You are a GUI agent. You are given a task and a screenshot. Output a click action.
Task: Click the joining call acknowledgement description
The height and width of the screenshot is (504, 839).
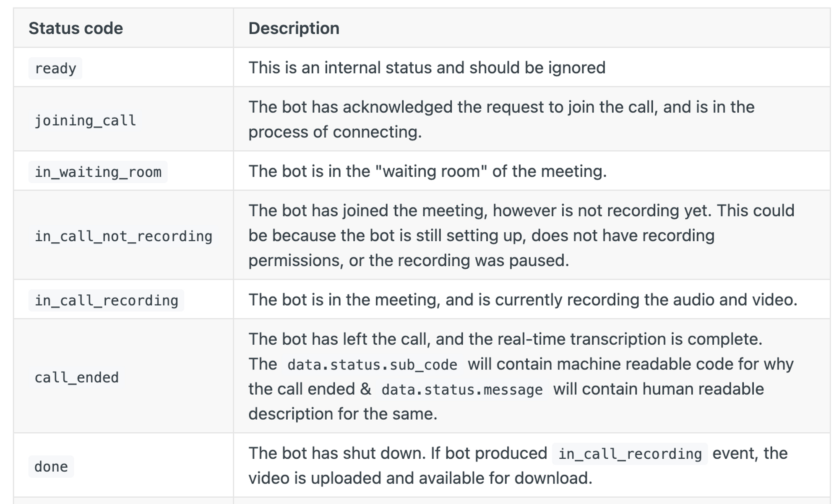point(501,120)
